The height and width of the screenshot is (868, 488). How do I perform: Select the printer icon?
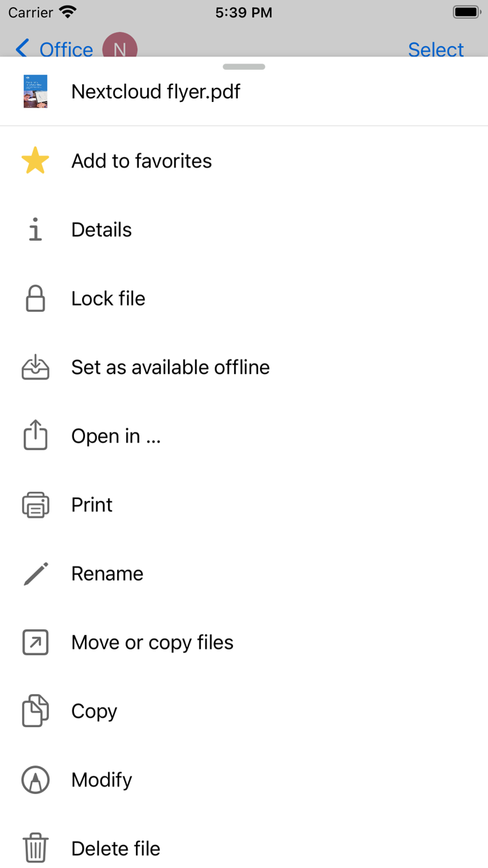click(x=35, y=504)
